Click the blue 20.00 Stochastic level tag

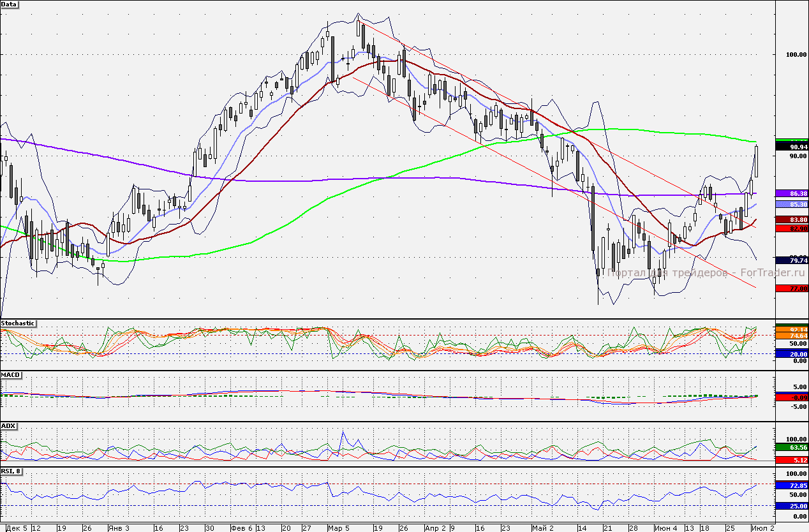(791, 353)
